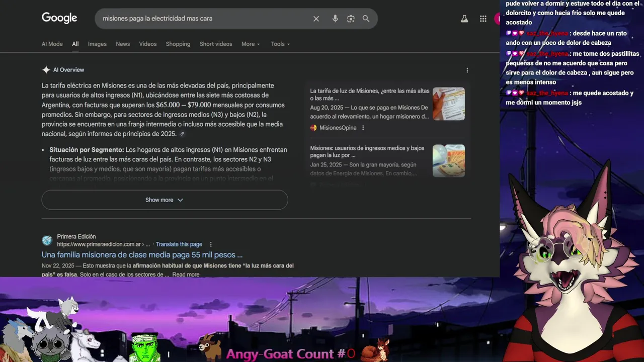Click the 'AI Overview' label
Image resolution: width=644 pixels, height=362 pixels.
coord(68,70)
